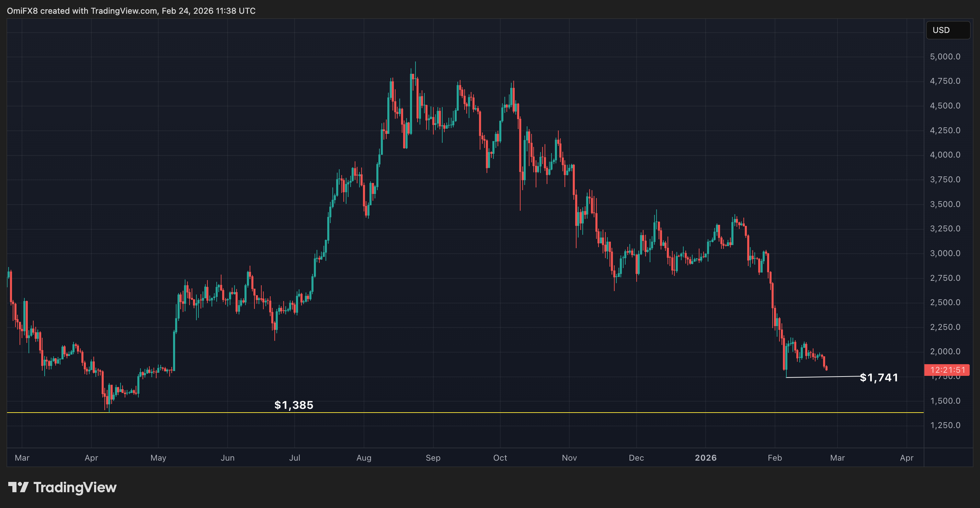Click the Aug month label on time axis
The height and width of the screenshot is (508, 980).
point(364,458)
